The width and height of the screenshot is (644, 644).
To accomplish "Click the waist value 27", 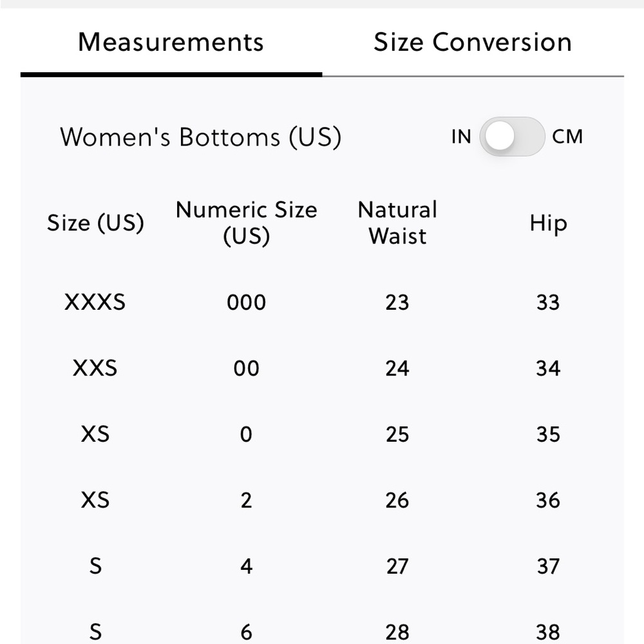I will (x=397, y=566).
